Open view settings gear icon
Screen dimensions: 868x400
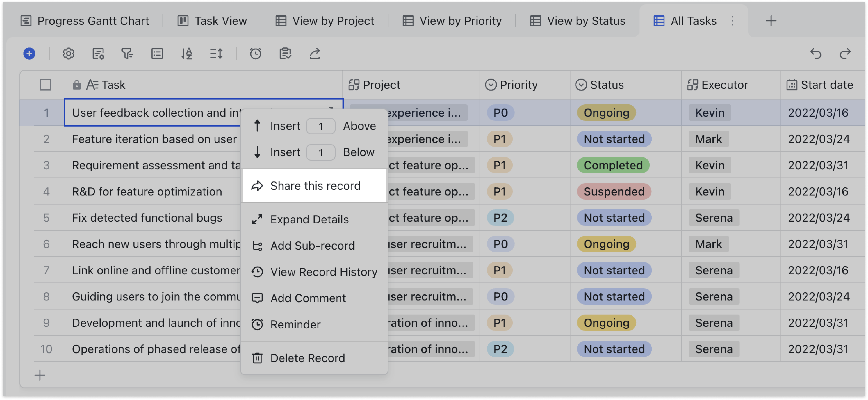(68, 54)
